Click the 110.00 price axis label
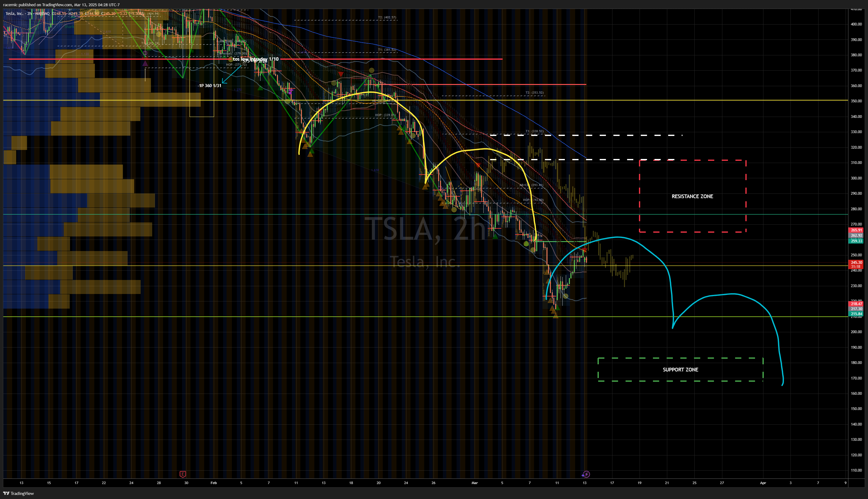This screenshot has width=868, height=499. [856, 470]
